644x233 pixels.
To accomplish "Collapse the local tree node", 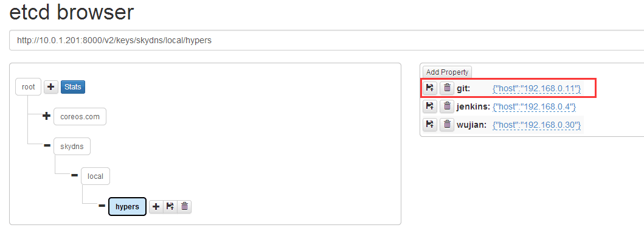I will tap(74, 175).
